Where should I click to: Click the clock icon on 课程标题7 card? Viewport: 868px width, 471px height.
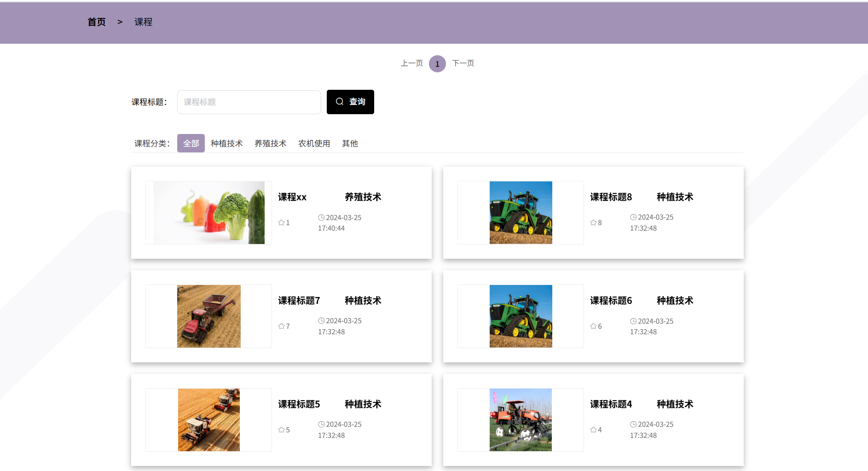(x=321, y=320)
